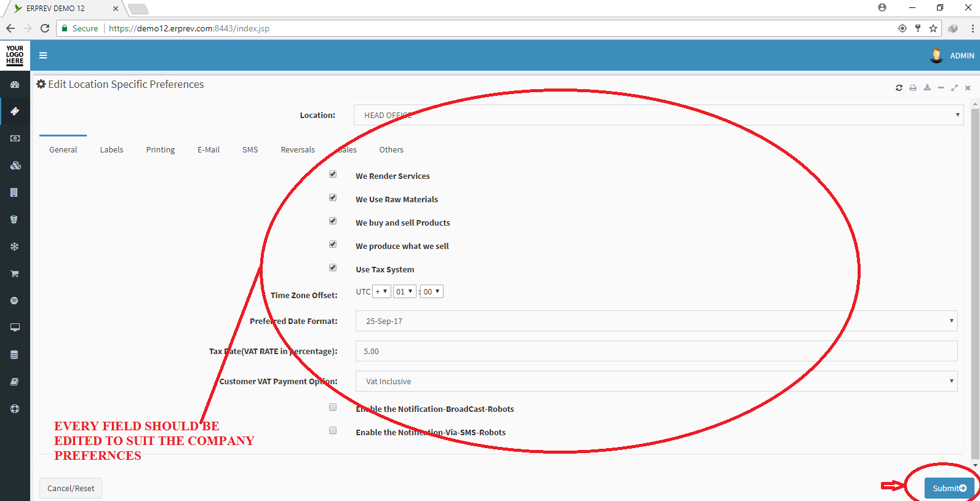The height and width of the screenshot is (501, 980).
Task: Open the dashboard gauge sidebar icon
Action: [15, 84]
